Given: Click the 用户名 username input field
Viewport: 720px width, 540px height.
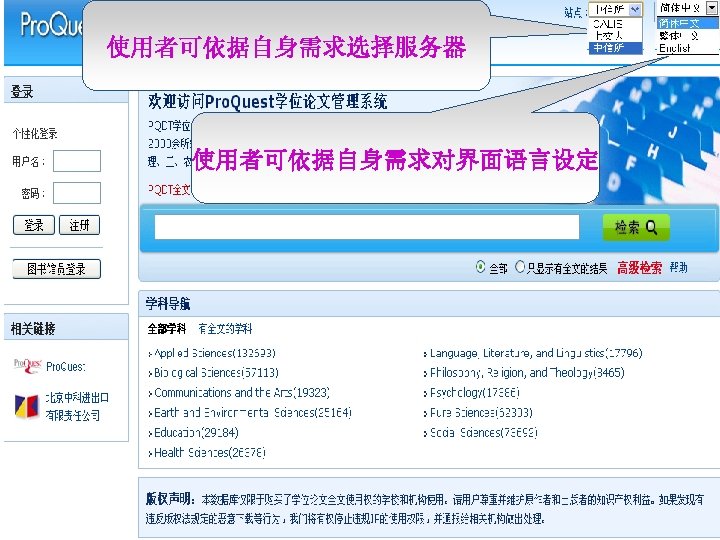Looking at the screenshot, I should click(77, 161).
